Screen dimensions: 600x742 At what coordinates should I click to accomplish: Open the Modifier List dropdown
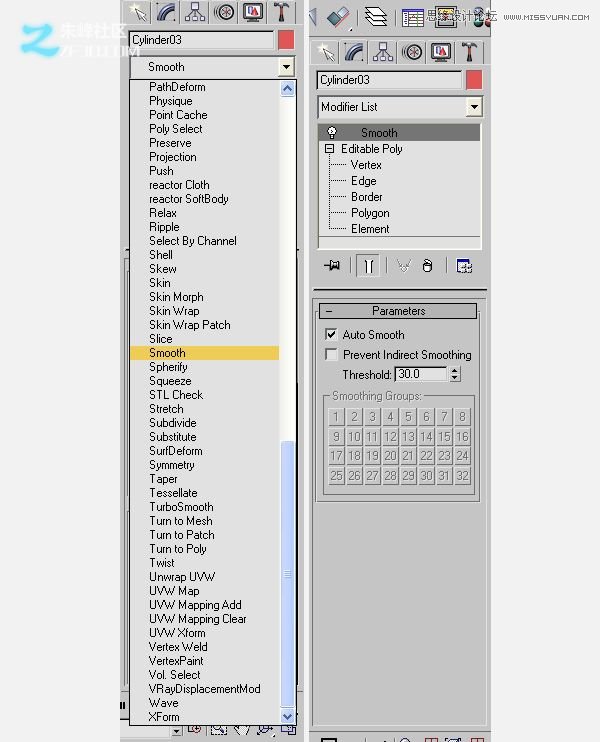pyautogui.click(x=400, y=107)
